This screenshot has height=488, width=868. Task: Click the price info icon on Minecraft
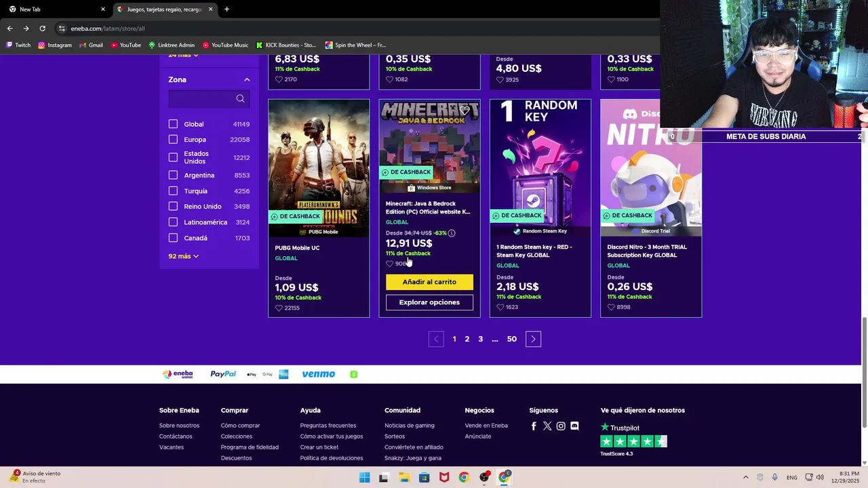point(452,233)
